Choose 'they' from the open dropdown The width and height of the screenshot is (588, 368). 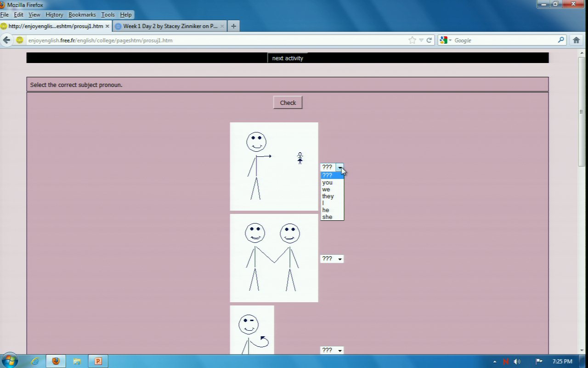pyautogui.click(x=328, y=196)
